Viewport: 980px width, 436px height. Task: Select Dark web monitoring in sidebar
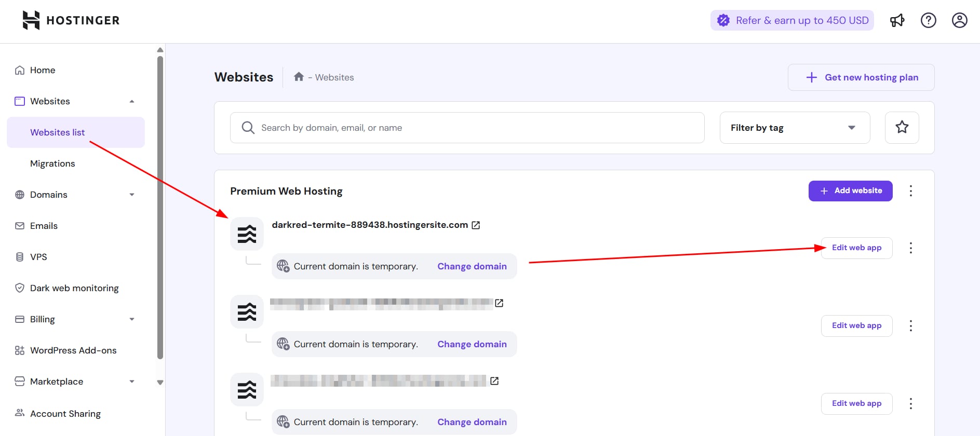[x=74, y=288]
